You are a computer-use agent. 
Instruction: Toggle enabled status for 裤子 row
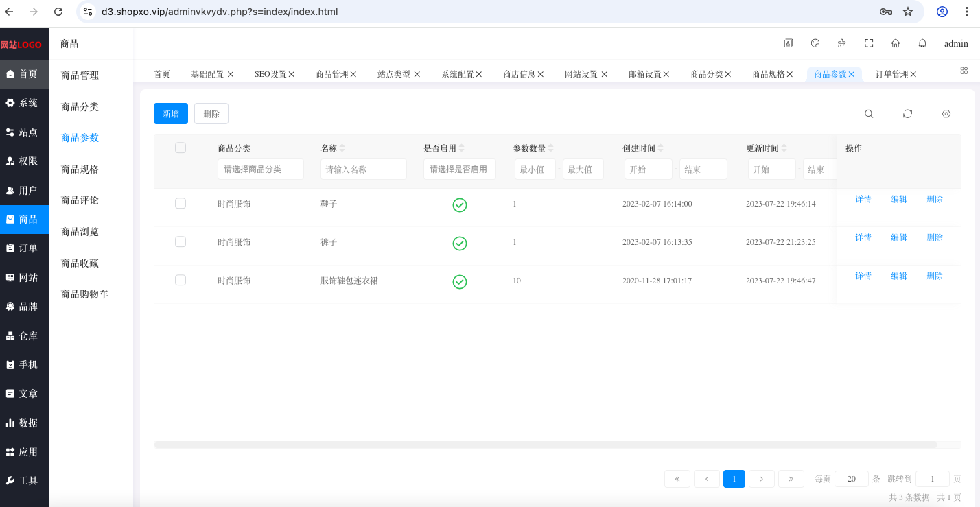(460, 243)
